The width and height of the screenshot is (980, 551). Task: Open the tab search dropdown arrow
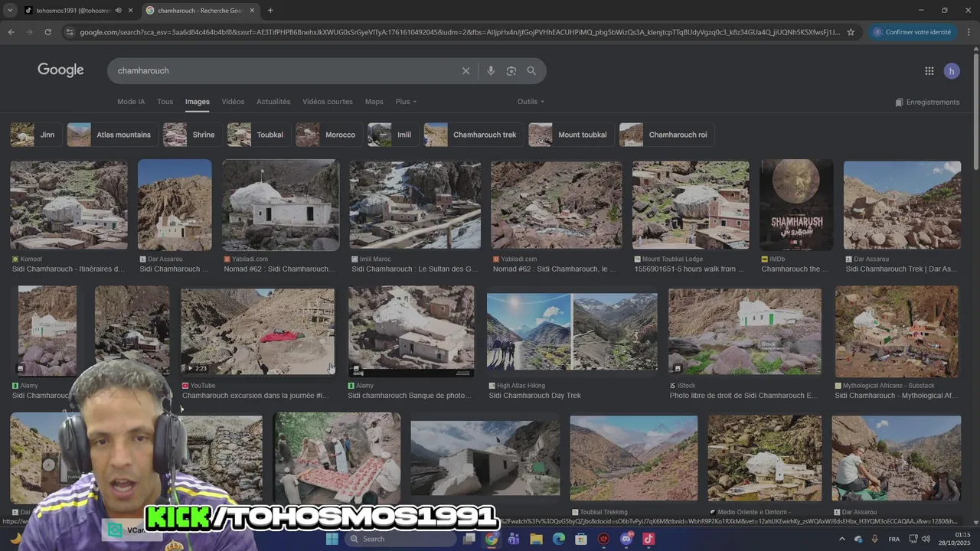10,10
